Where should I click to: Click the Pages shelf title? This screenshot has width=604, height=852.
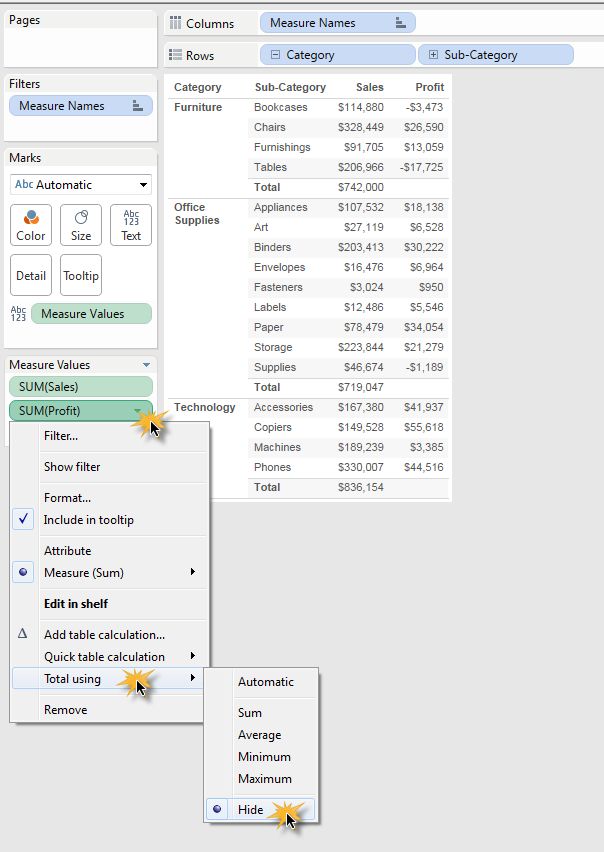pos(24,20)
